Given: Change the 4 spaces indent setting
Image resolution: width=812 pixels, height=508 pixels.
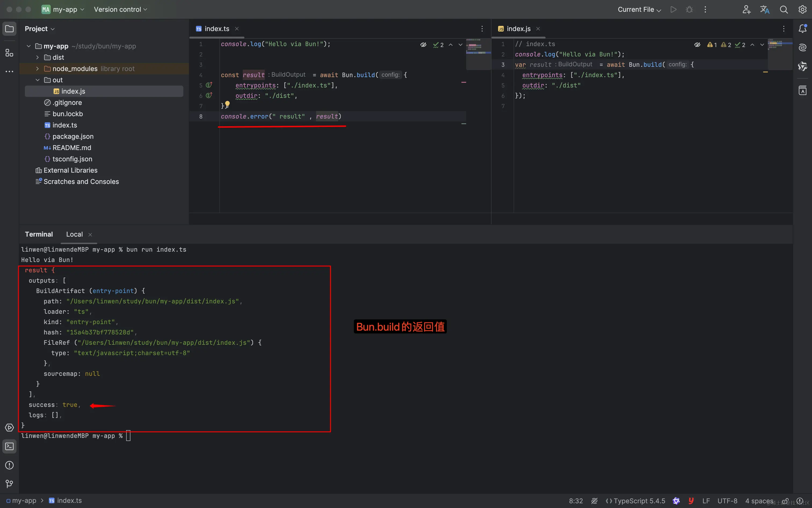Looking at the screenshot, I should coord(759,501).
